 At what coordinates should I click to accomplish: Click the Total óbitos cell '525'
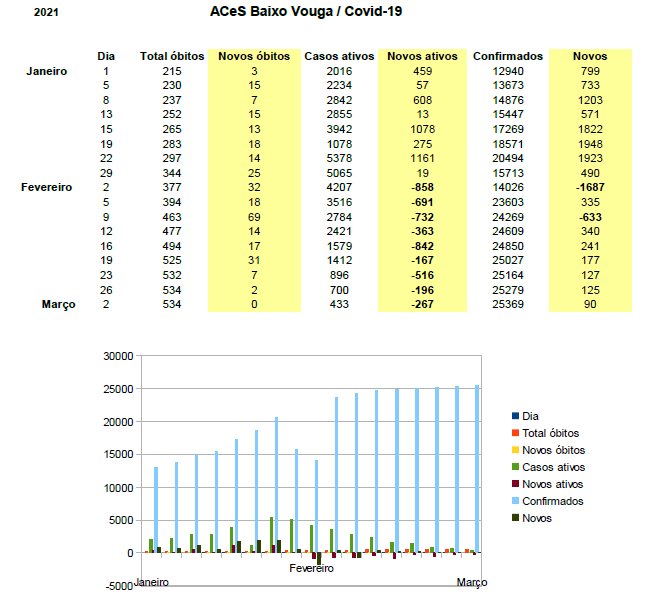tap(172, 260)
